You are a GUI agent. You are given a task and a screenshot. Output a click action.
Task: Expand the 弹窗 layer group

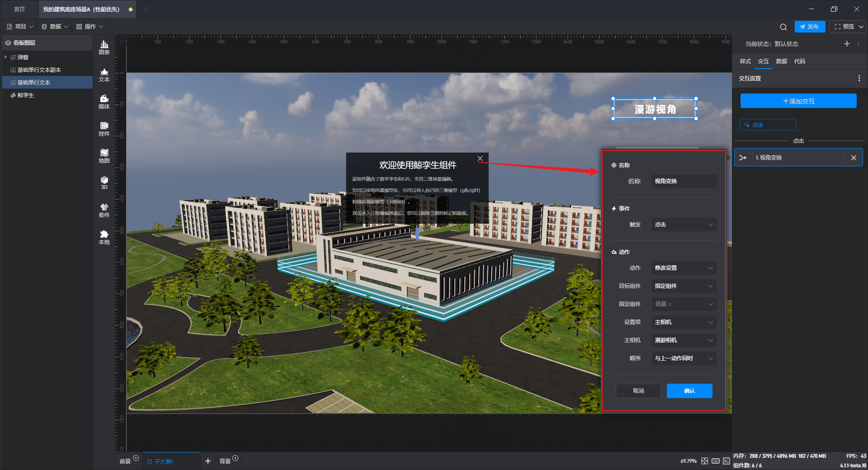(5, 57)
